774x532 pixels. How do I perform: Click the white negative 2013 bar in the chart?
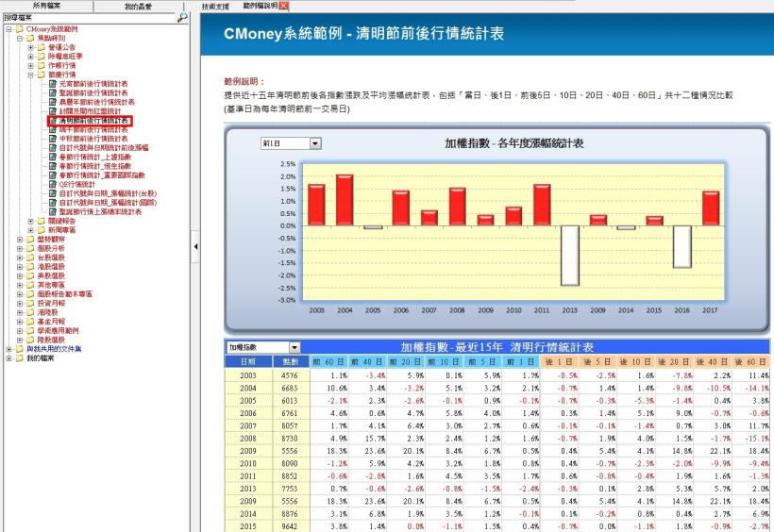[570, 256]
